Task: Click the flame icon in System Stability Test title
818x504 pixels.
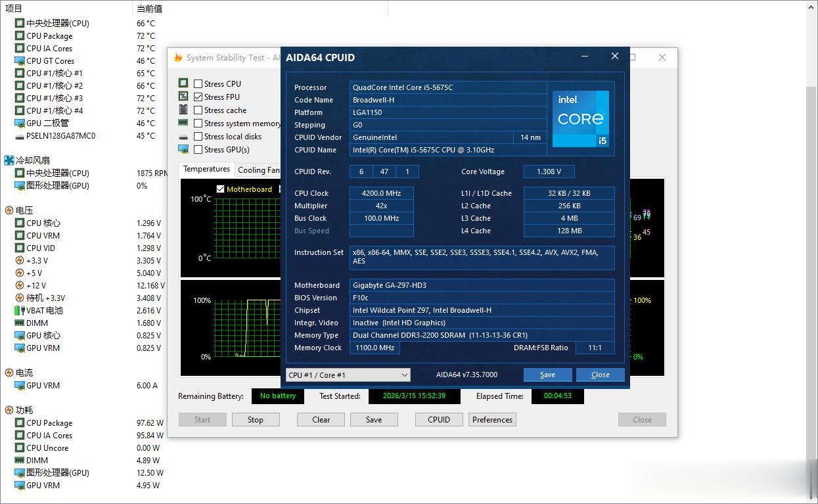Action: tap(178, 57)
